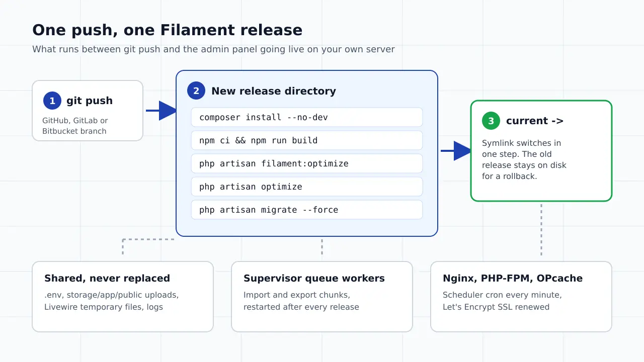Select the symlink rollback description text
Screen dimensions: 644x362
[524, 159]
